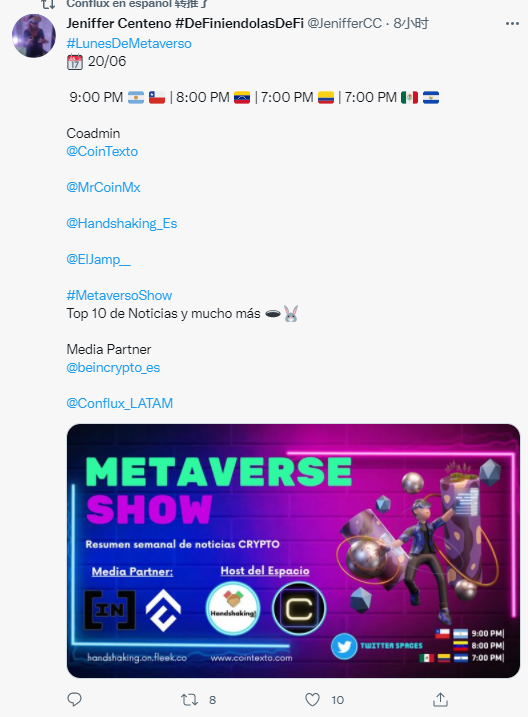Retweet using the retweet arrows icon

[x=189, y=699]
